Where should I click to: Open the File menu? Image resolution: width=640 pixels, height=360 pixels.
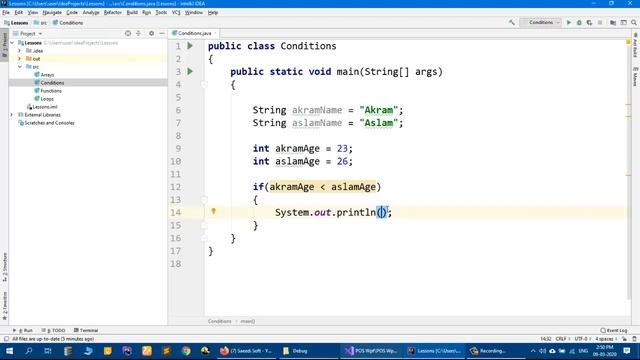click(6, 13)
